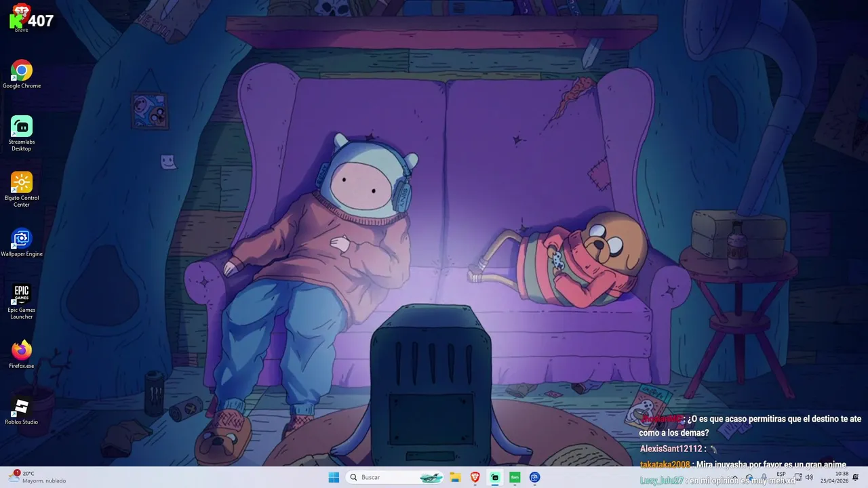Viewport: 868px width, 488px height.
Task: Open the Windows Start menu
Action: tap(334, 477)
